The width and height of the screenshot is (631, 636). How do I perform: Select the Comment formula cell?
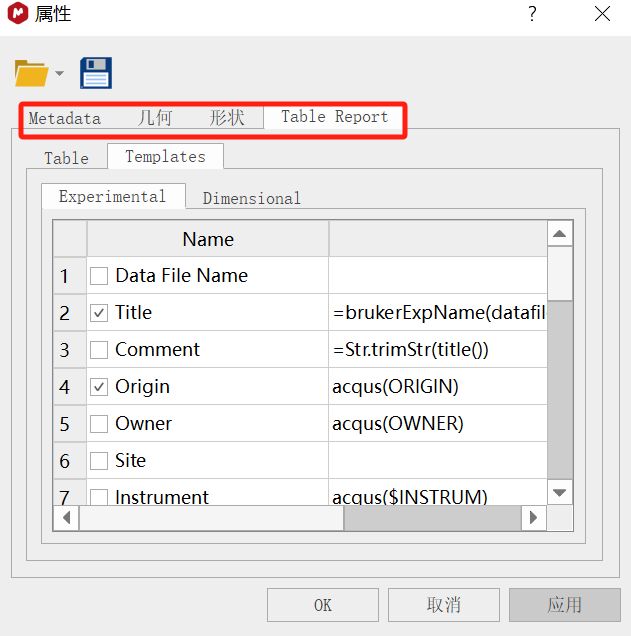pyautogui.click(x=438, y=350)
